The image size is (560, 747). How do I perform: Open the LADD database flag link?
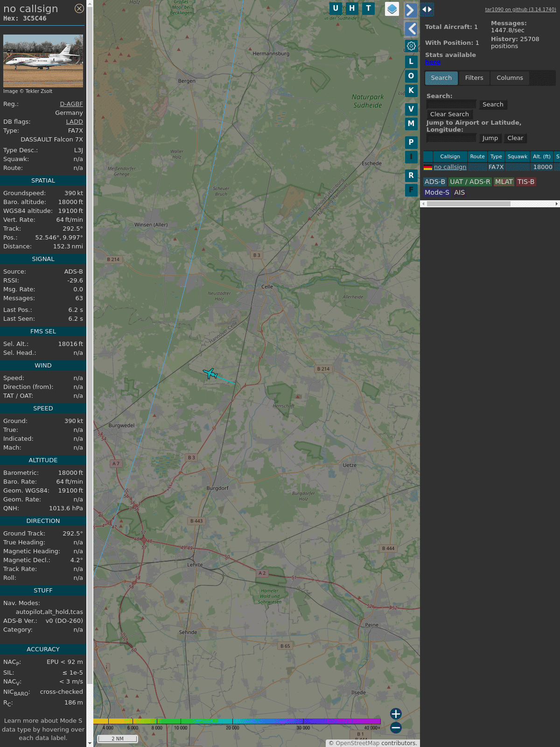pos(74,122)
